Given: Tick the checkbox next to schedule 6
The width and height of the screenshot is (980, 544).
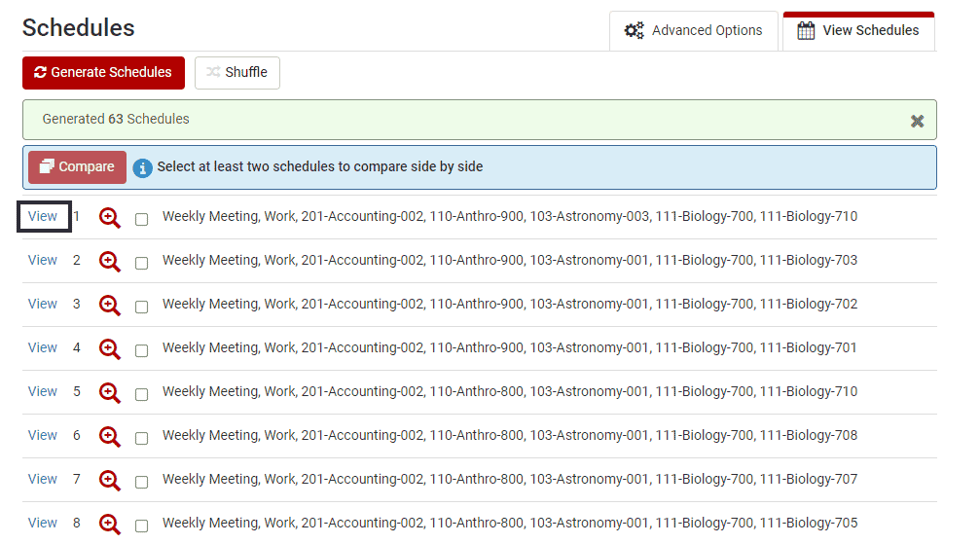Looking at the screenshot, I should [142, 438].
